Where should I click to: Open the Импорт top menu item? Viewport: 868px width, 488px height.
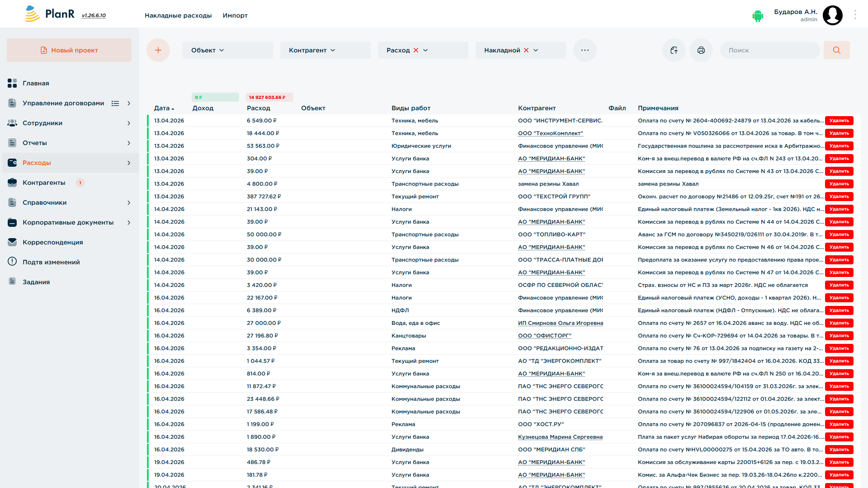235,15
